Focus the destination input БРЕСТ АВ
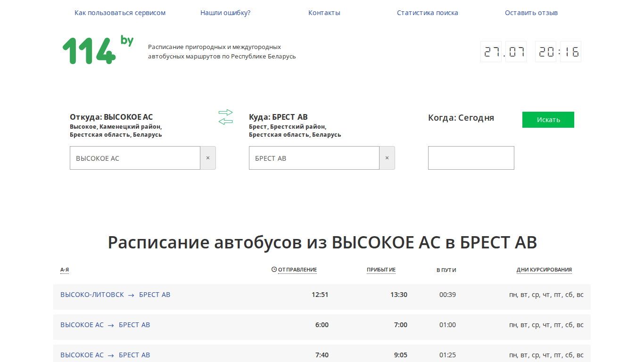The width and height of the screenshot is (644, 362). pos(314,158)
